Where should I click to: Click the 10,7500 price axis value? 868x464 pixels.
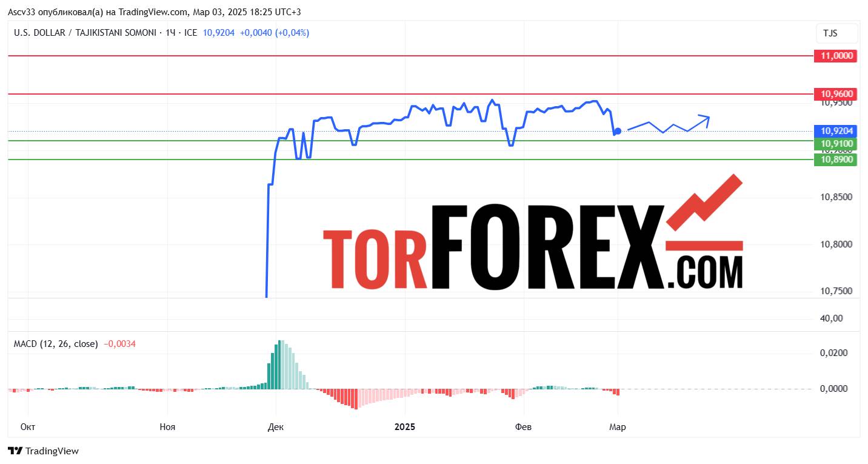836,291
